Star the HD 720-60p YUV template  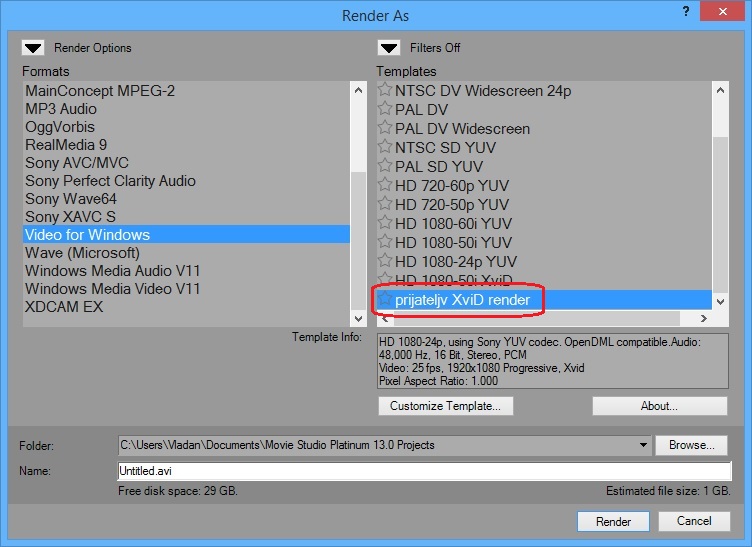point(385,186)
